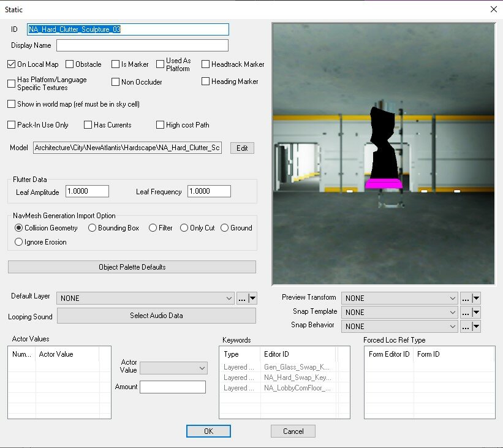Screen dimensions: 503x448
Task: Click ellipsis button beside Default Layer
Action: (242, 298)
